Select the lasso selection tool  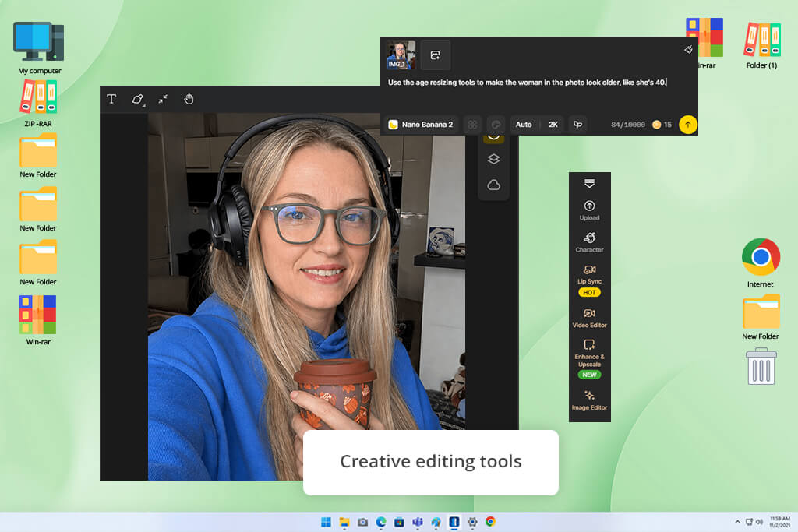coord(137,99)
